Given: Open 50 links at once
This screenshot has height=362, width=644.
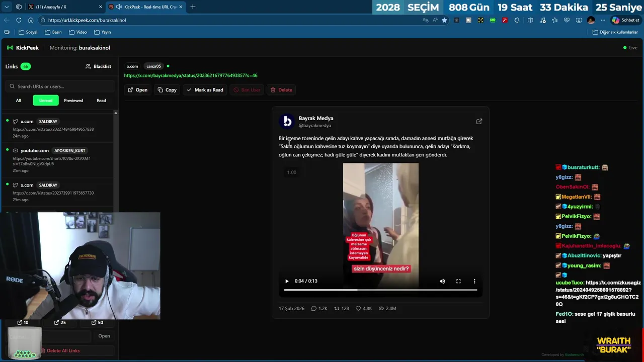Looking at the screenshot, I should 97,322.
